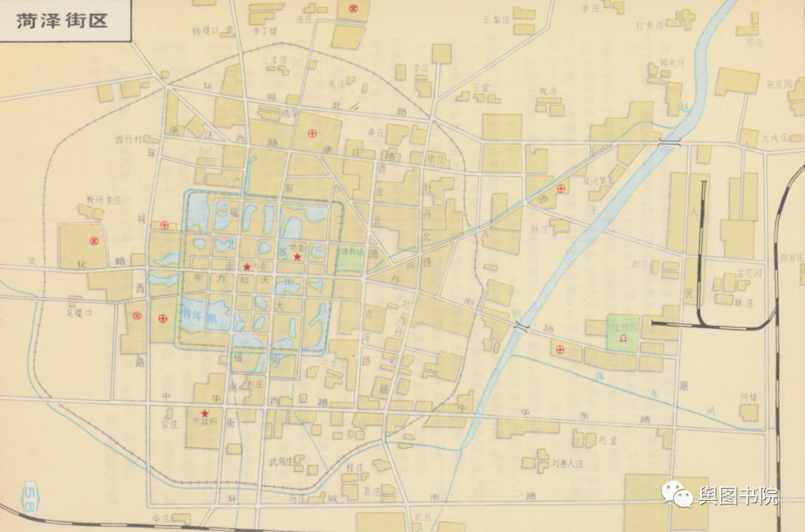Click the red star at 市政府

[204, 413]
